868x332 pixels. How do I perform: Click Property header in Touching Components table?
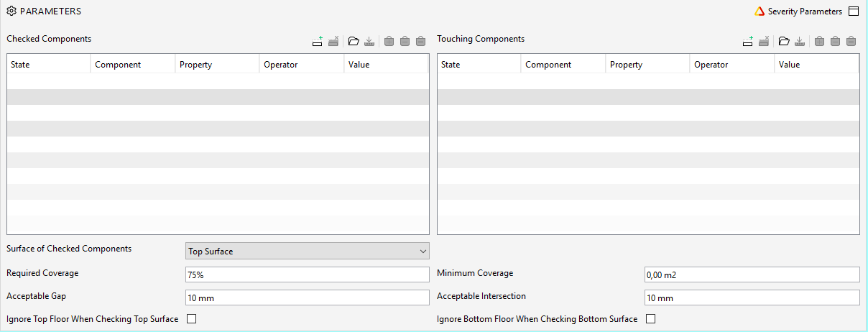[x=647, y=65]
